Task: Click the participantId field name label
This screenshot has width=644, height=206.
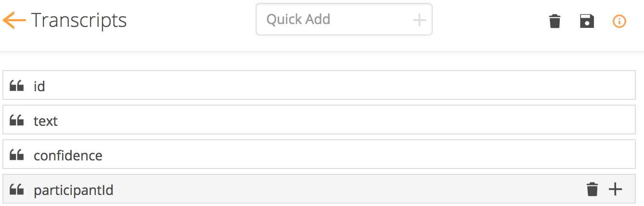Action: 73,190
